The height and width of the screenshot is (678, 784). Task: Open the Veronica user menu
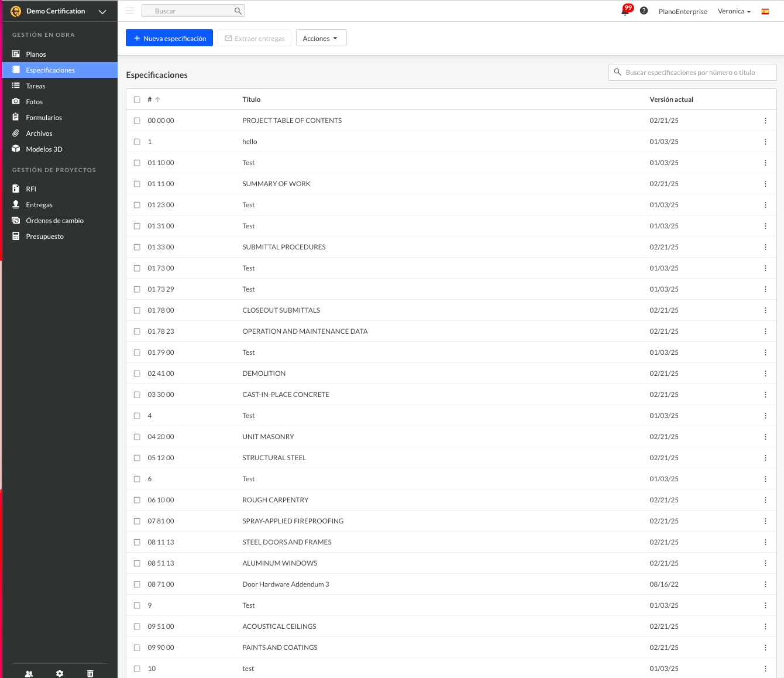pyautogui.click(x=734, y=11)
